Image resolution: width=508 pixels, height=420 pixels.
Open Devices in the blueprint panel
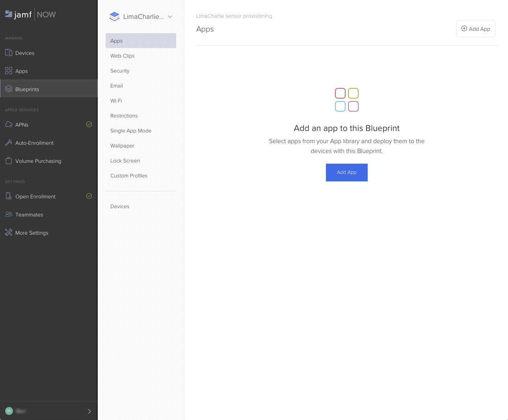(x=120, y=207)
